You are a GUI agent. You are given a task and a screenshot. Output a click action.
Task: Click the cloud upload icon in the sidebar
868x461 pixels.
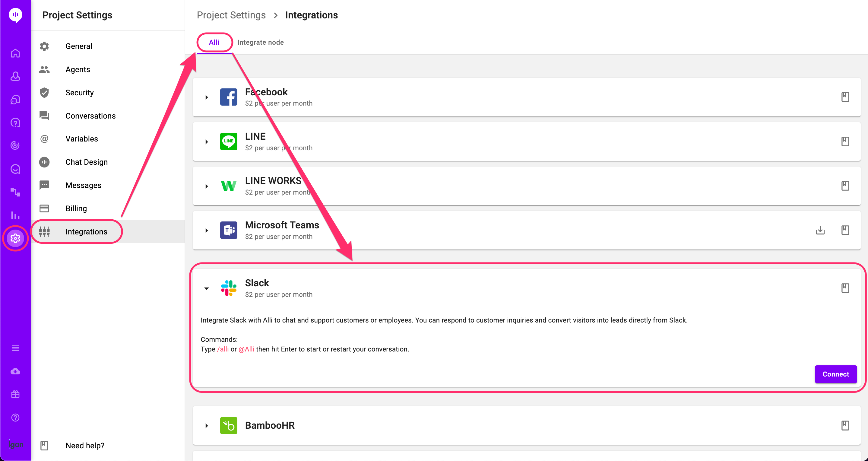[x=15, y=371]
